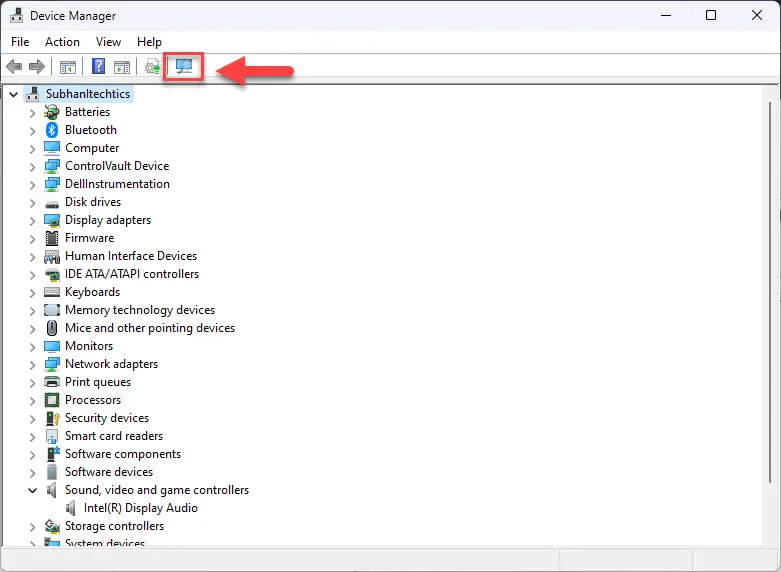Click the Back arrow in the toolbar
This screenshot has height=572, width=781.
coord(14,66)
